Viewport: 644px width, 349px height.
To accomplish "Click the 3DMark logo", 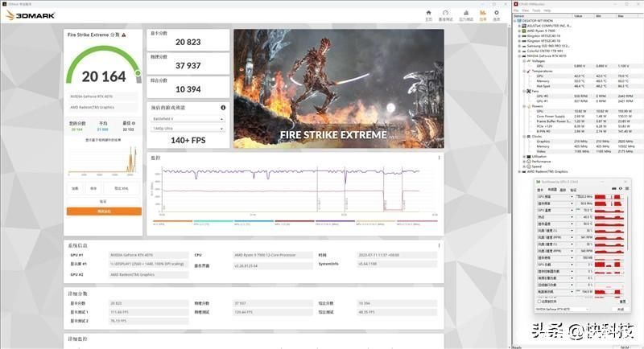I will tap(31, 15).
